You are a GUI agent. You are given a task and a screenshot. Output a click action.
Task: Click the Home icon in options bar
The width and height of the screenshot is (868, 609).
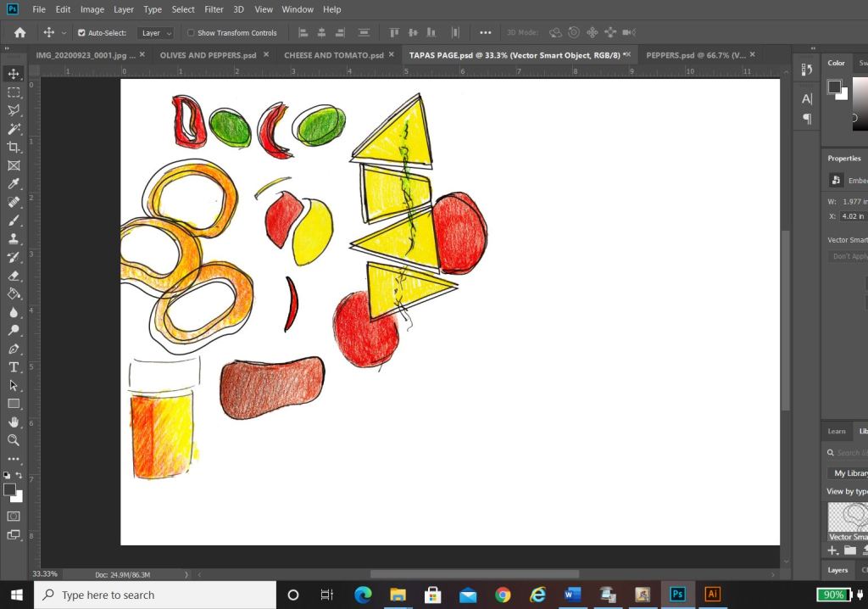pyautogui.click(x=19, y=32)
